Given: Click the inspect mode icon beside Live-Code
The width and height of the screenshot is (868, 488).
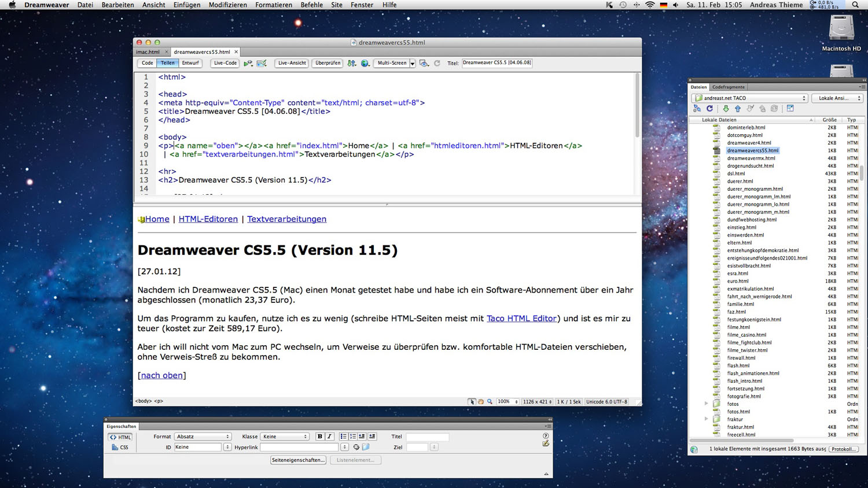Looking at the screenshot, I should point(262,63).
